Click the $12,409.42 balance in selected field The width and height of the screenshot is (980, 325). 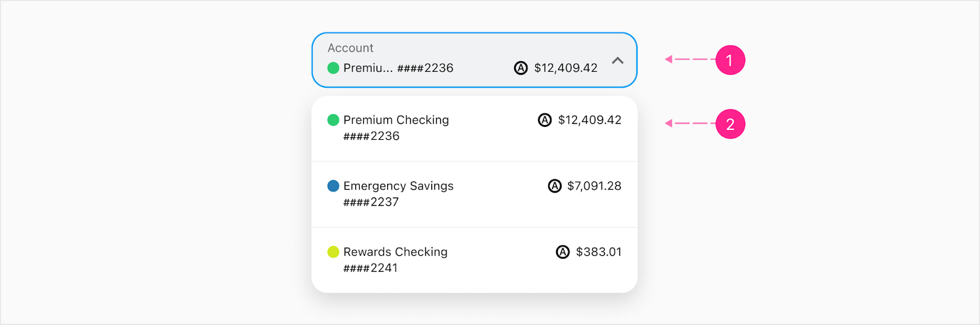click(x=565, y=68)
